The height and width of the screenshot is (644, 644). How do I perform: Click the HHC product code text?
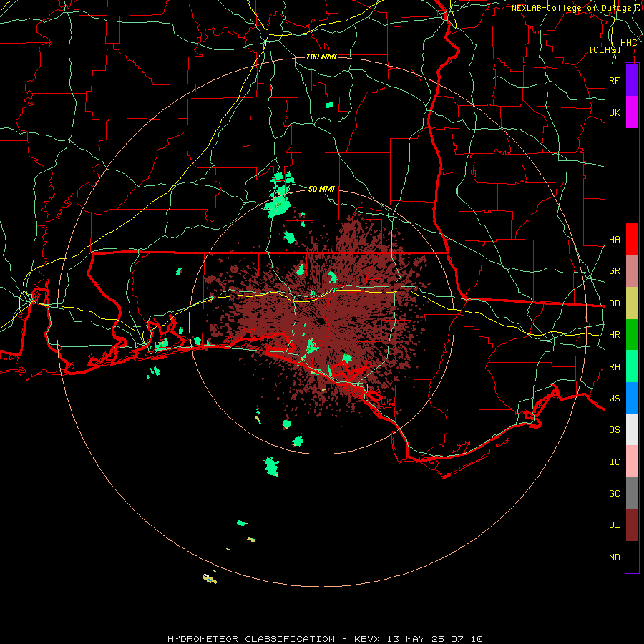628,43
